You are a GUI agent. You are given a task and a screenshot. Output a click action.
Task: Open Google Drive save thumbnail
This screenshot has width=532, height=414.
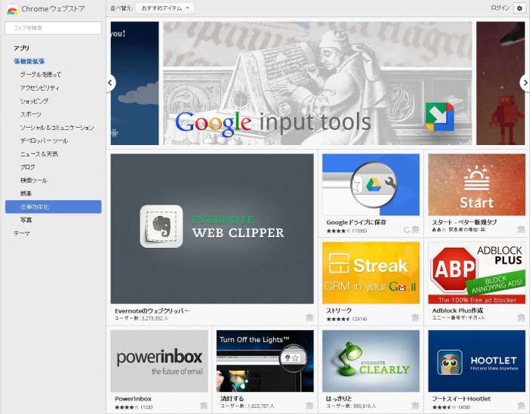[x=371, y=185]
